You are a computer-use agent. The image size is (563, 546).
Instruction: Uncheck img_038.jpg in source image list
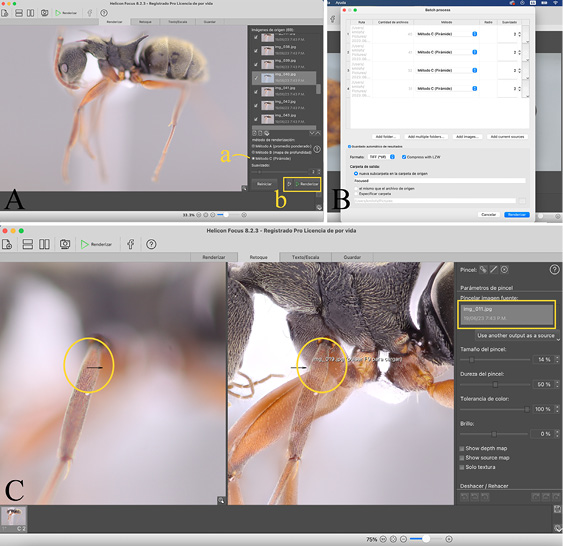point(256,51)
